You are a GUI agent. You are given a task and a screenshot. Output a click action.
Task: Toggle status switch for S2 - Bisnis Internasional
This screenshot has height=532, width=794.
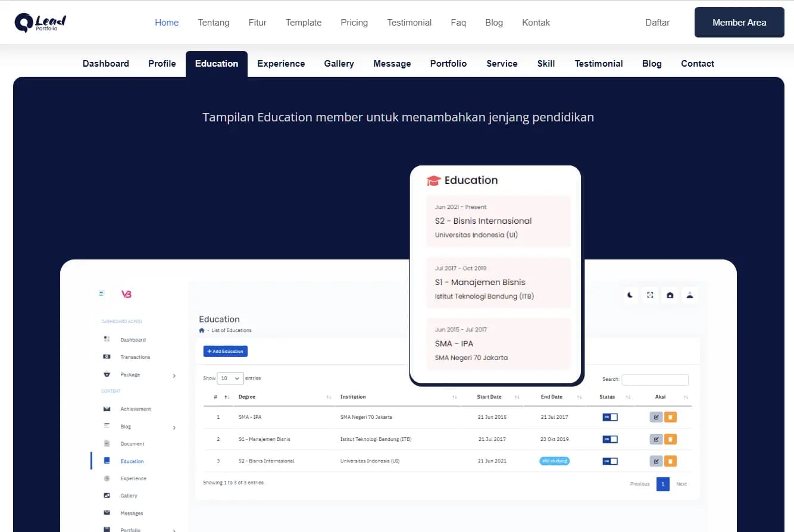click(610, 461)
